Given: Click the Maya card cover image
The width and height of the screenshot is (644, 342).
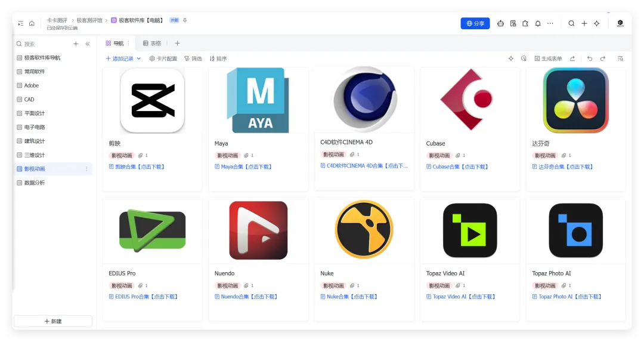Looking at the screenshot, I should point(258,100).
